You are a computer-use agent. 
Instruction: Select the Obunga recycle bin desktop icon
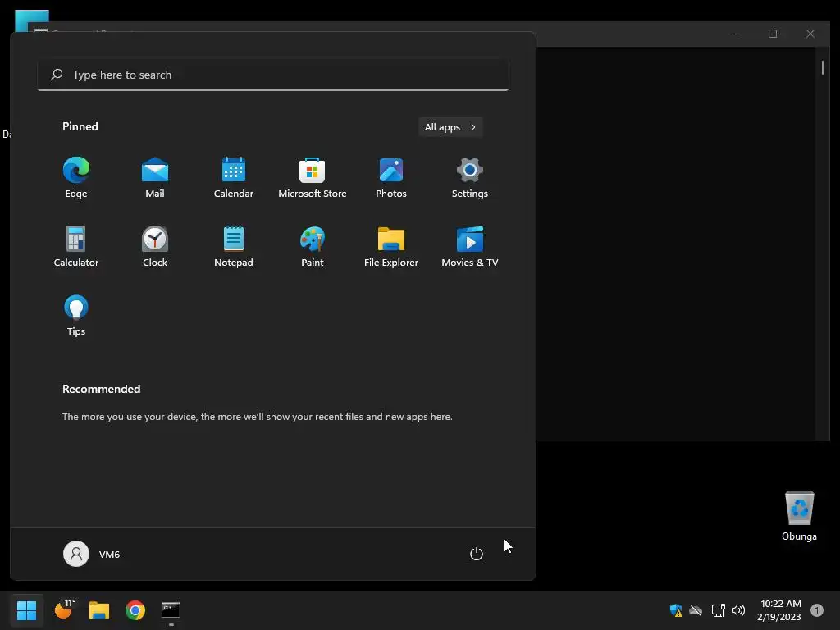(799, 515)
